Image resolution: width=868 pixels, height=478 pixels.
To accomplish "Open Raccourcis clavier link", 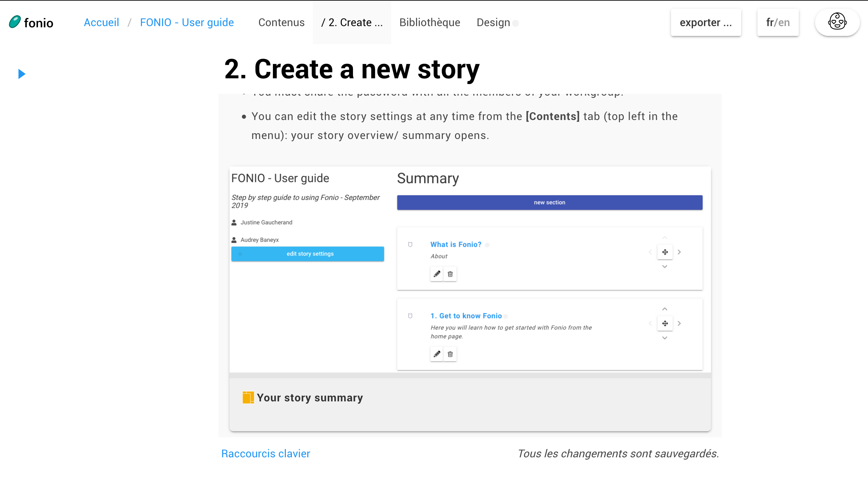I will coord(265,454).
